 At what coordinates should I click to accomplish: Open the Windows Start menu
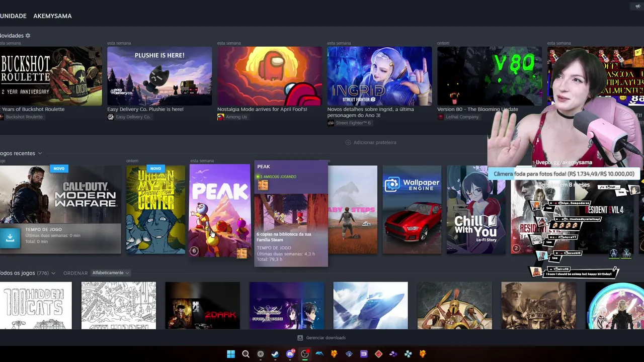point(231,354)
